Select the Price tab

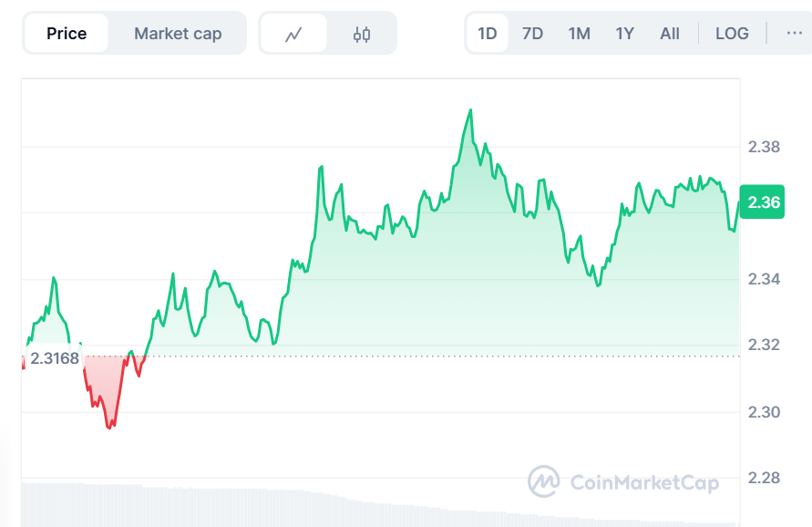coord(67,34)
